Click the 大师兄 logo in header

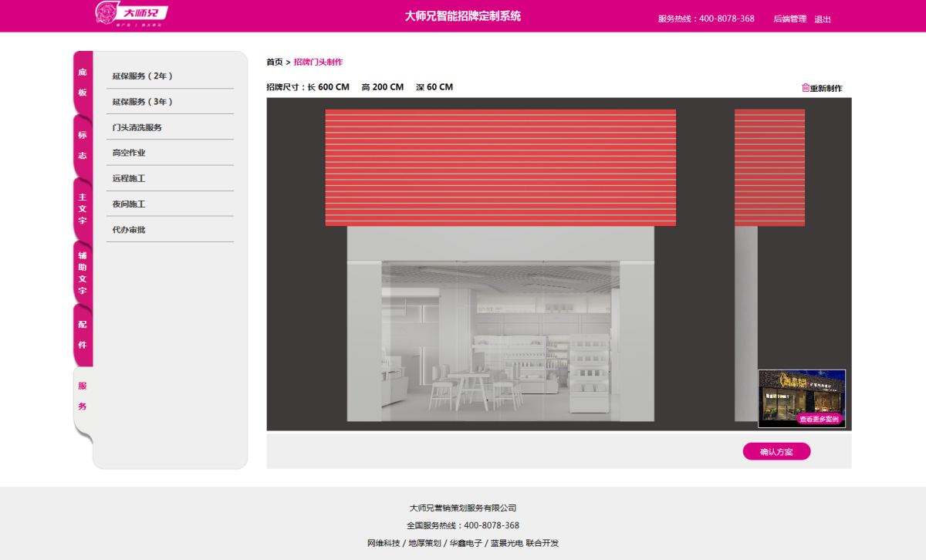coord(131,14)
